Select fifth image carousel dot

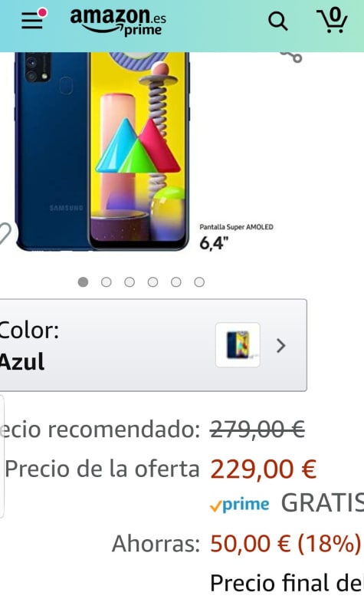point(175,282)
